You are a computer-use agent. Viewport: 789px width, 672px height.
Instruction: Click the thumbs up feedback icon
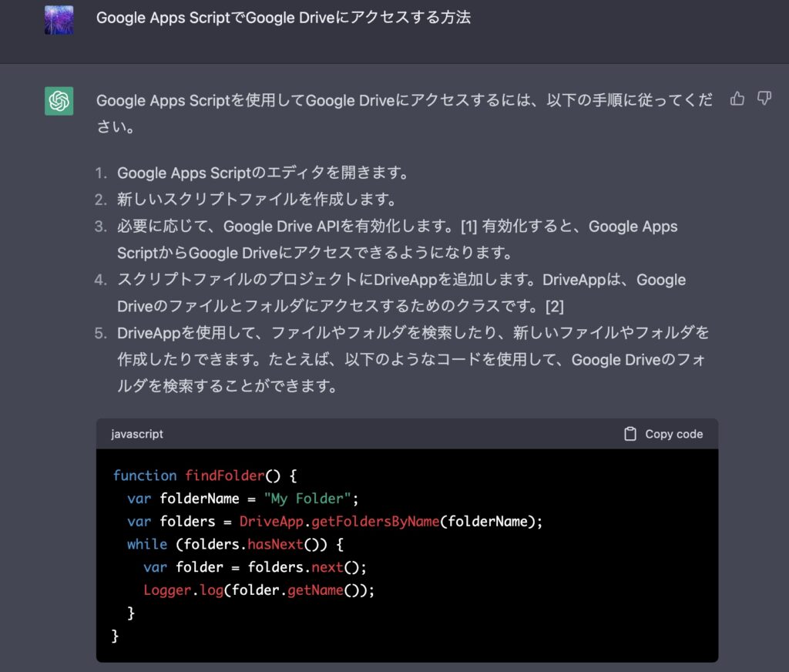pos(737,99)
